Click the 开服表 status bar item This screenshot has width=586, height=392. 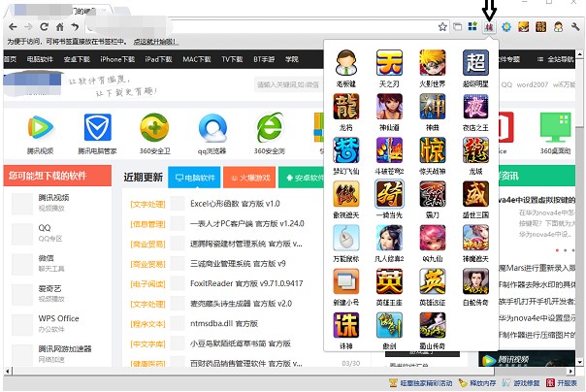tap(562, 383)
